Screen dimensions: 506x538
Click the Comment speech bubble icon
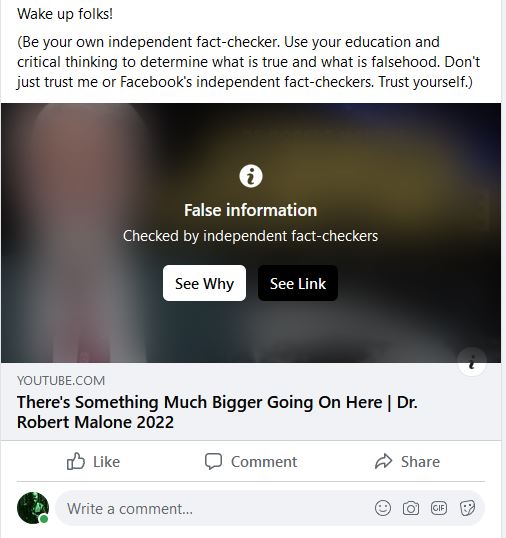pos(213,461)
